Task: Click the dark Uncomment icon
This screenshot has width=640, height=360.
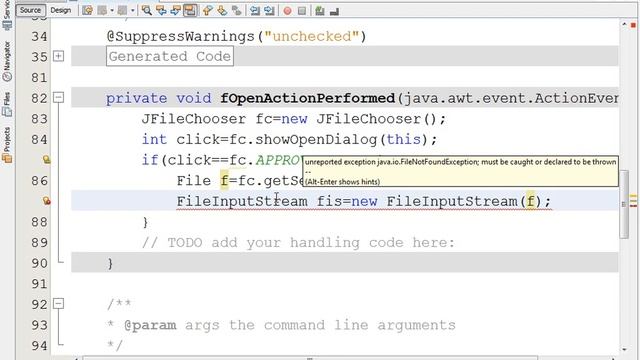Action: point(334,11)
